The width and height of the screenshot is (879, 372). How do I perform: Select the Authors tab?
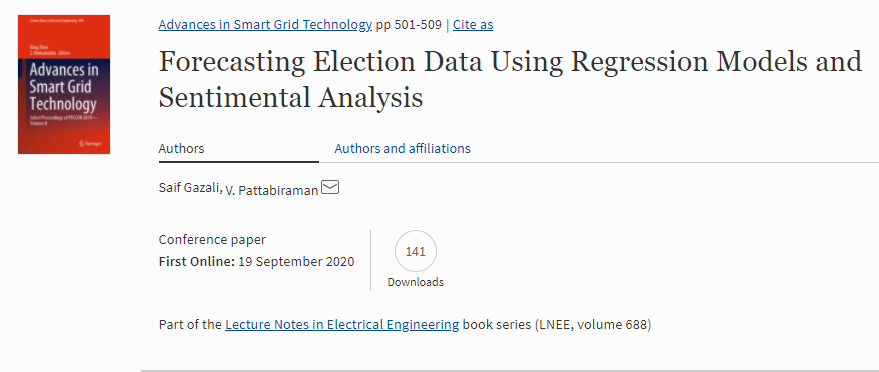pyautogui.click(x=182, y=148)
